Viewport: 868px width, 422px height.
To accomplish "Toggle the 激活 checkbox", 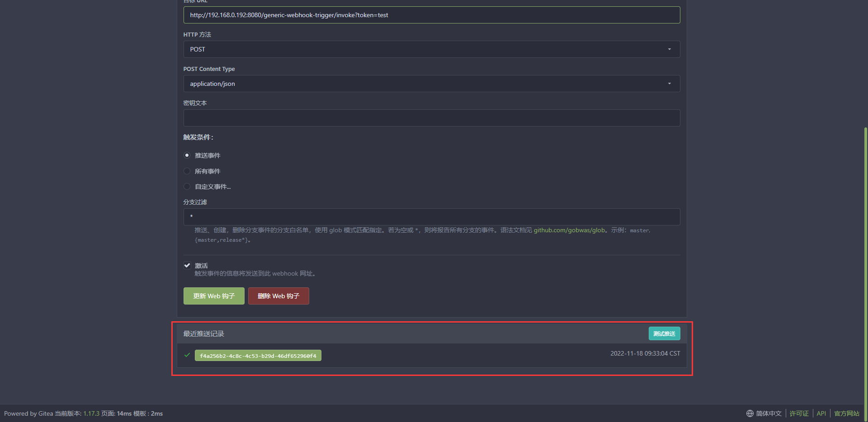I will pyautogui.click(x=187, y=265).
